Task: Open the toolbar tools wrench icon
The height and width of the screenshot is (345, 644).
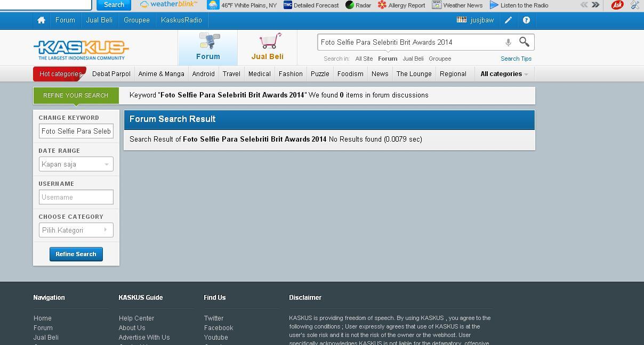Action: [x=635, y=5]
